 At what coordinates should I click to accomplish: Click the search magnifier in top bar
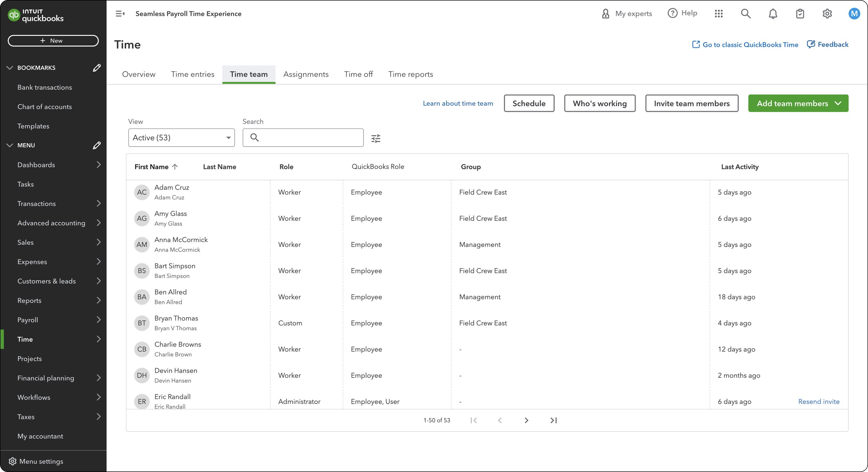click(745, 14)
